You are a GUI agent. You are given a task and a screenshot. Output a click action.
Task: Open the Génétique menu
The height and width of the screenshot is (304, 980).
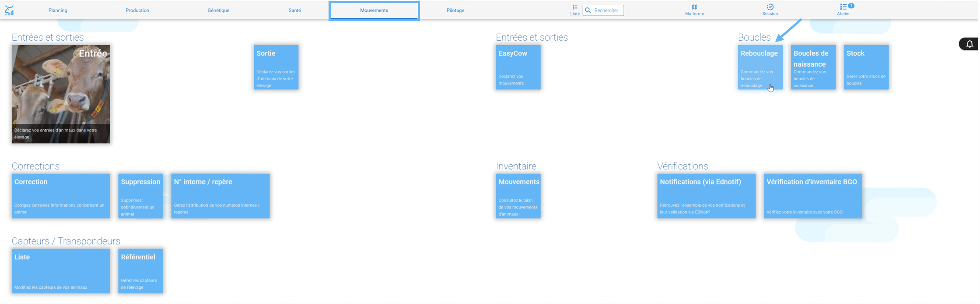point(218,11)
